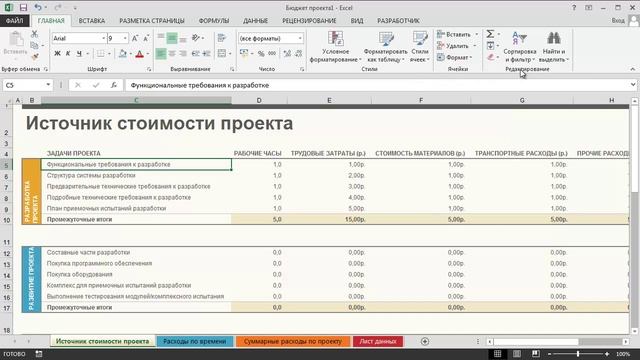Toggle align text right
This screenshot has height=360, width=640.
pos(183,53)
